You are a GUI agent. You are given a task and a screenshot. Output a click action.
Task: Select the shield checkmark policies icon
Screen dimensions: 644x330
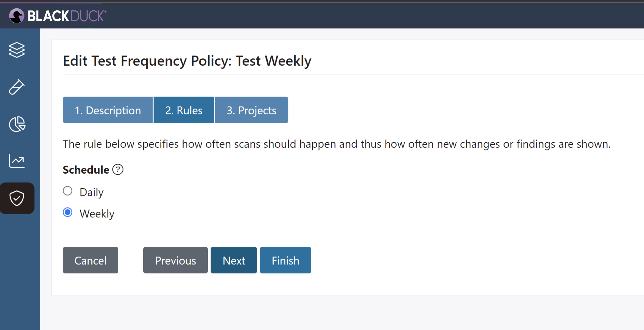tap(17, 198)
